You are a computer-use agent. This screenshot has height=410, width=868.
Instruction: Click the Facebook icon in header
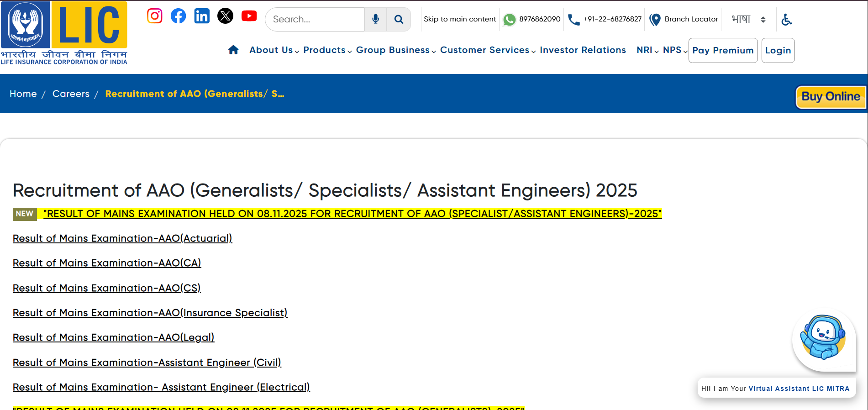(x=178, y=16)
